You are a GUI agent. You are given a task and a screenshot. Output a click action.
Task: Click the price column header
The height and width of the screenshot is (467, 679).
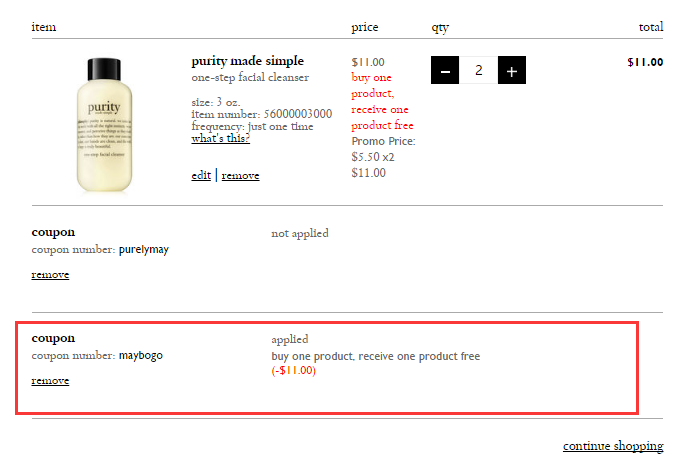coord(365,27)
